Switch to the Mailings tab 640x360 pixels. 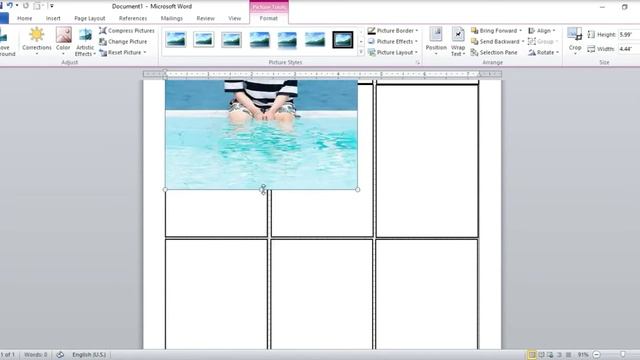(x=172, y=18)
